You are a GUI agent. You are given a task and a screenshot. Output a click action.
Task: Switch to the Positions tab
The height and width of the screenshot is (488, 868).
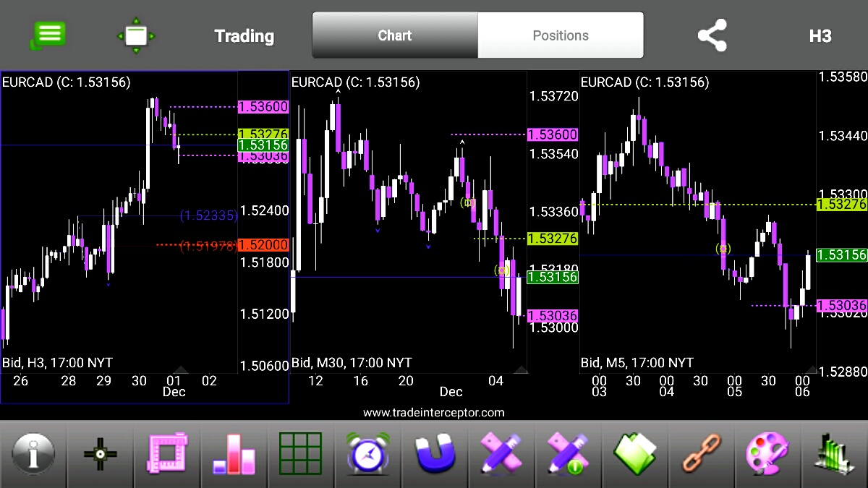(561, 35)
